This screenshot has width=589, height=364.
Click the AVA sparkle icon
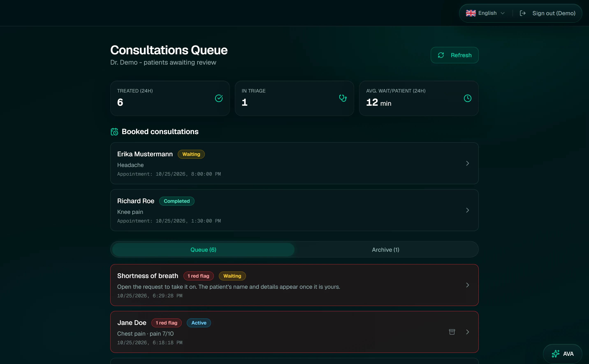point(555,354)
